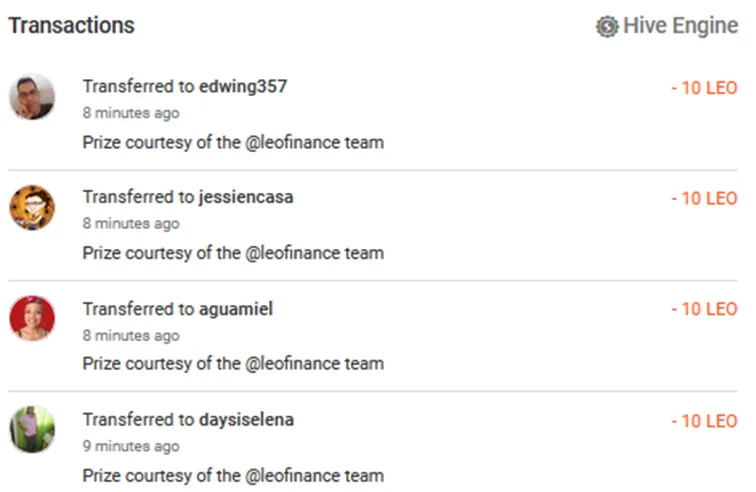Viewport: 756px width, 492px height.
Task: Click the prize memo under daysiselena transfer
Action: pyautogui.click(x=233, y=476)
